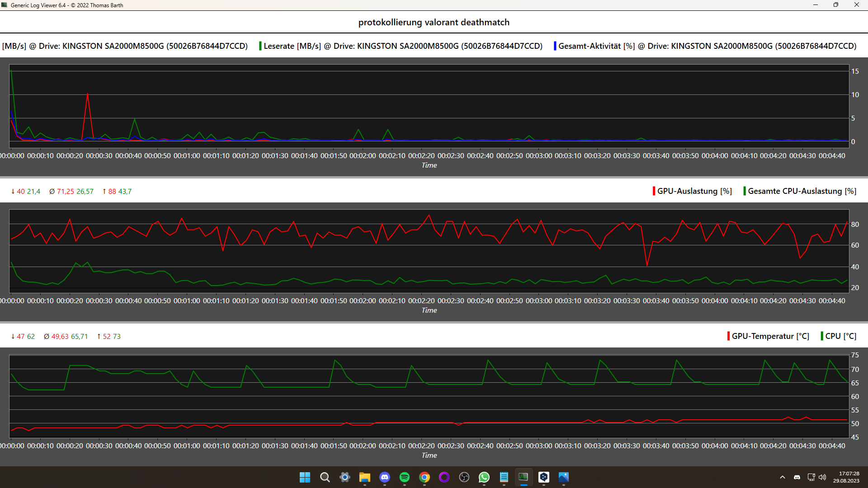Click the green CPU [°C] color marker
868x488 pixels.
coord(822,336)
